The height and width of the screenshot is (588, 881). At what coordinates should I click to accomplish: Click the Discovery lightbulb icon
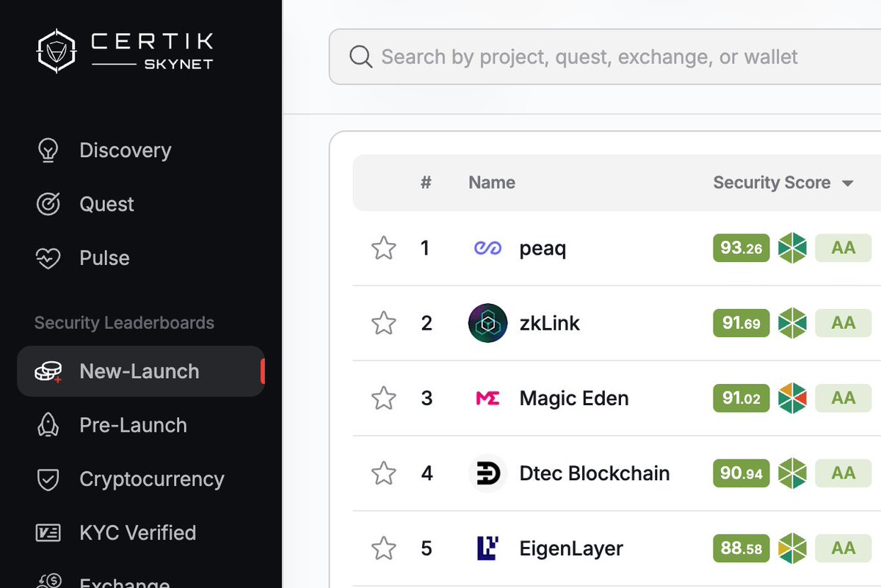point(48,150)
